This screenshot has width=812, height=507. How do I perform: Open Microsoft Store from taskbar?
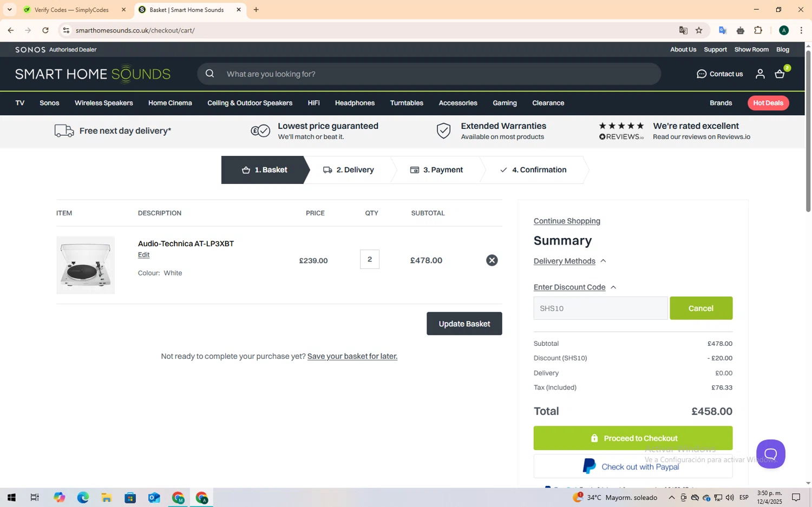(130, 498)
